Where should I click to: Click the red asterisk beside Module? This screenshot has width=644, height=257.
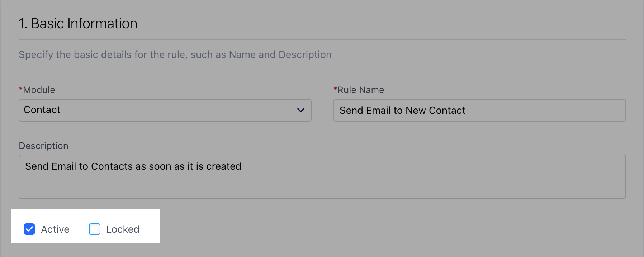click(21, 88)
